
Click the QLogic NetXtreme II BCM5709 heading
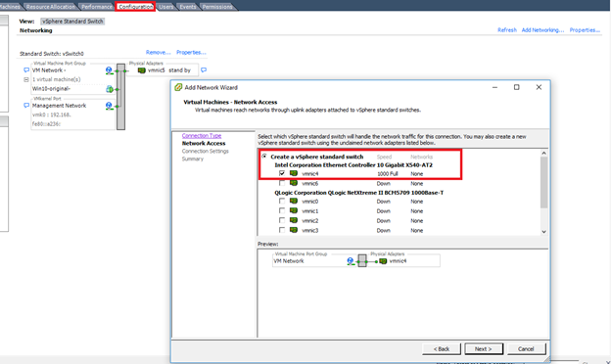pyautogui.click(x=359, y=193)
